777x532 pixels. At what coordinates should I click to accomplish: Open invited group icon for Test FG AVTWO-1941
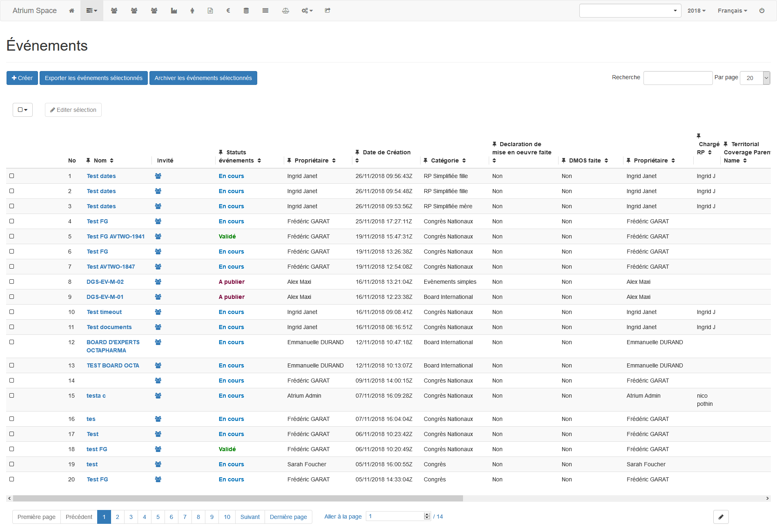click(158, 236)
